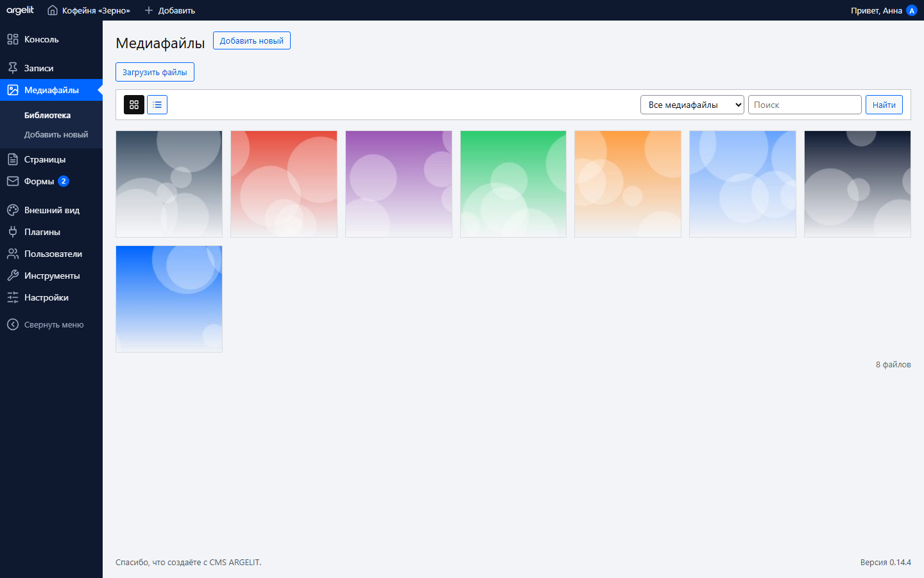Open the Настройки sliders icon
The image size is (924, 578).
click(x=13, y=297)
